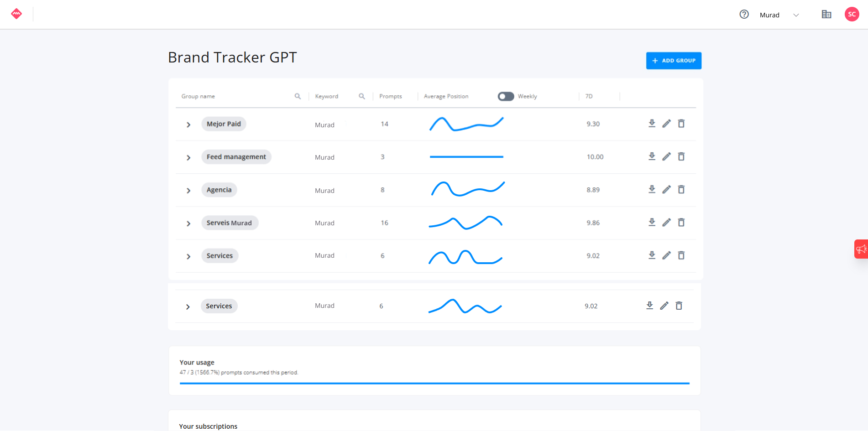Delete the Agencia group
Viewport: 868px width, 431px height.
(x=681, y=189)
